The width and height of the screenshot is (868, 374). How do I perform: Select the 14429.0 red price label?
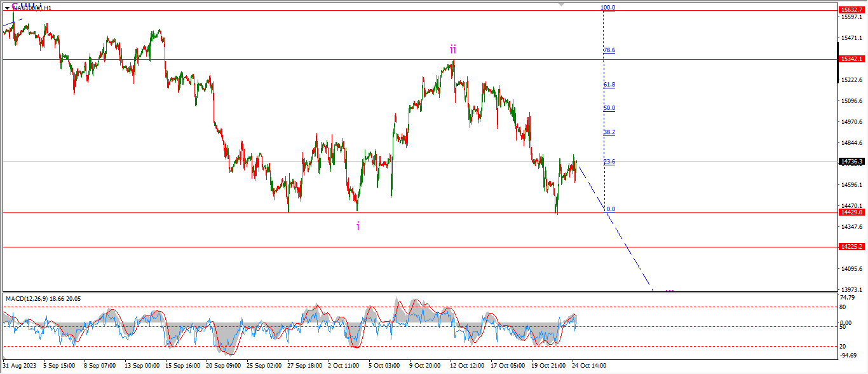pos(851,212)
